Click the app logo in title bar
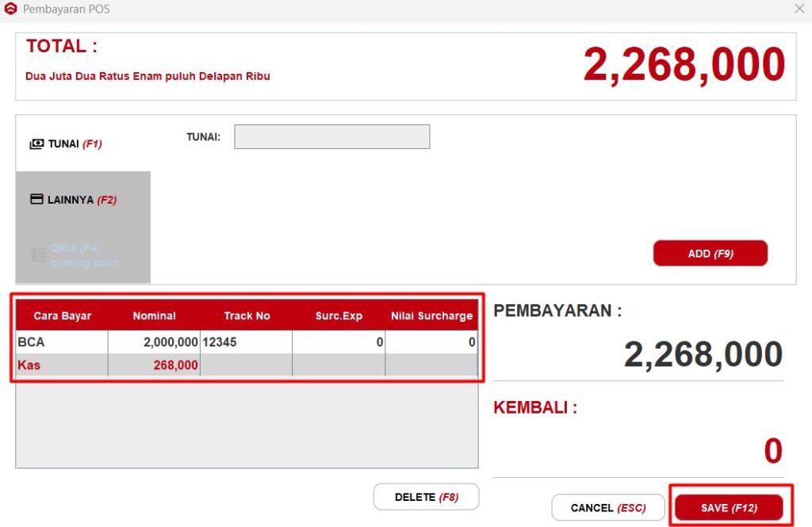Viewport: 812px width, 527px height. coord(10,10)
